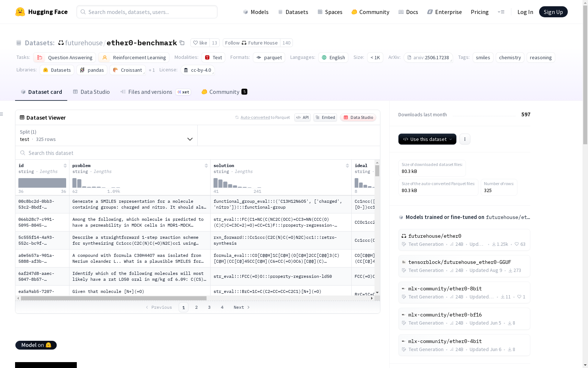Click the xet badge next to Files and versions
Image resolution: width=588 pixels, height=368 pixels.
tap(183, 92)
